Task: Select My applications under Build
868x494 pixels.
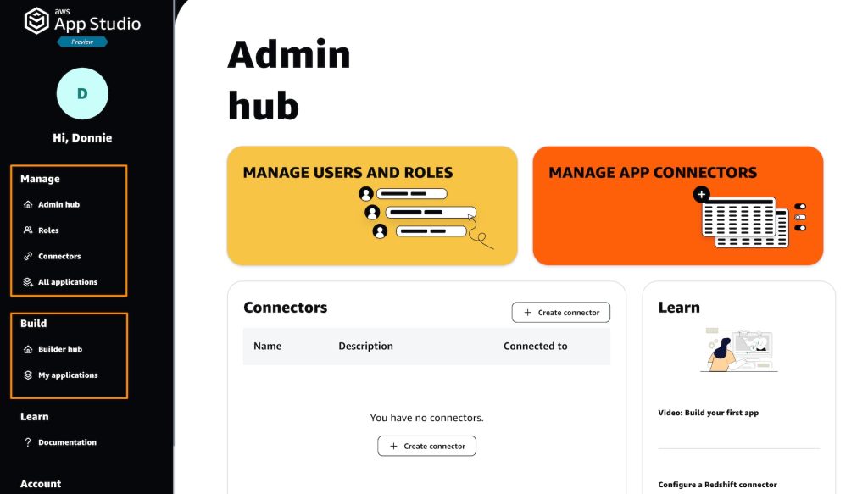Action: pyautogui.click(x=68, y=375)
